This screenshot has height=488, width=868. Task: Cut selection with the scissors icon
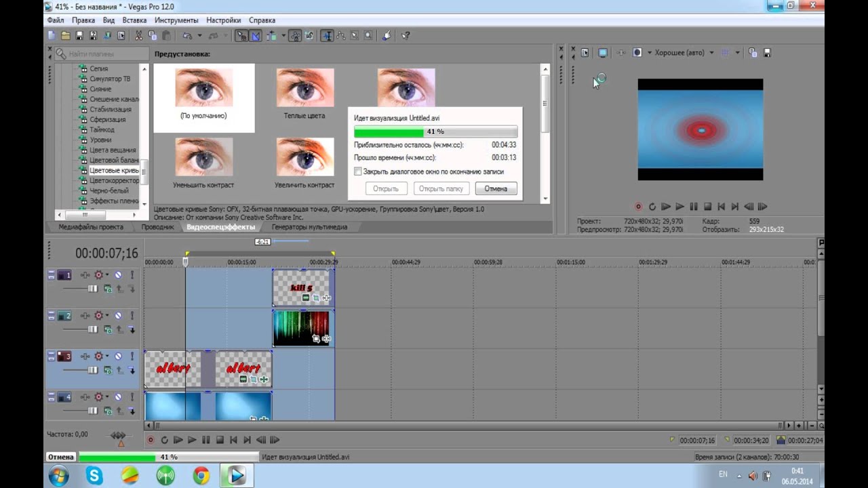[x=138, y=35]
